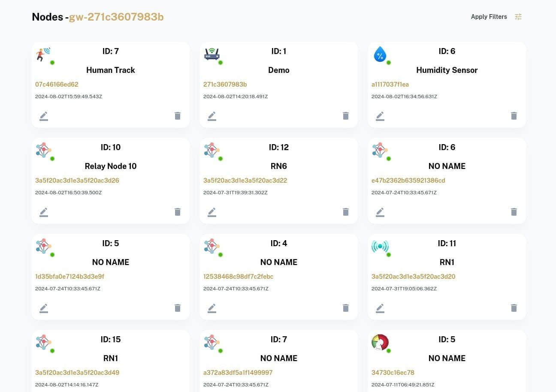This screenshot has width=556, height=392.
Task: Click the Apply Filters label
Action: pos(489,17)
